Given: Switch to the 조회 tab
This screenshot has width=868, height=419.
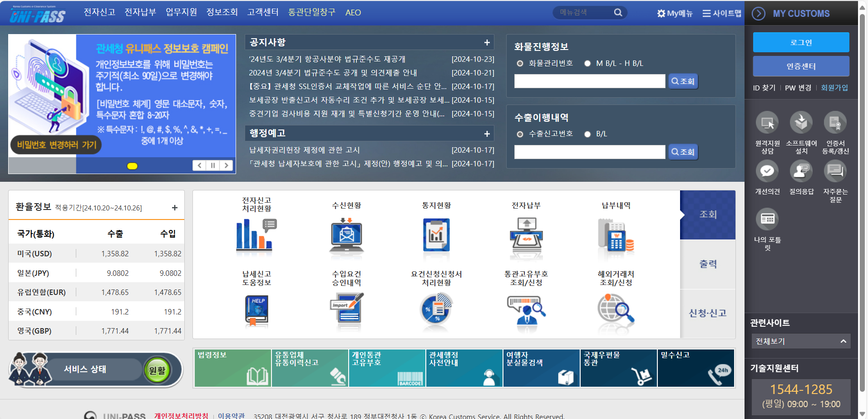Looking at the screenshot, I should [708, 215].
